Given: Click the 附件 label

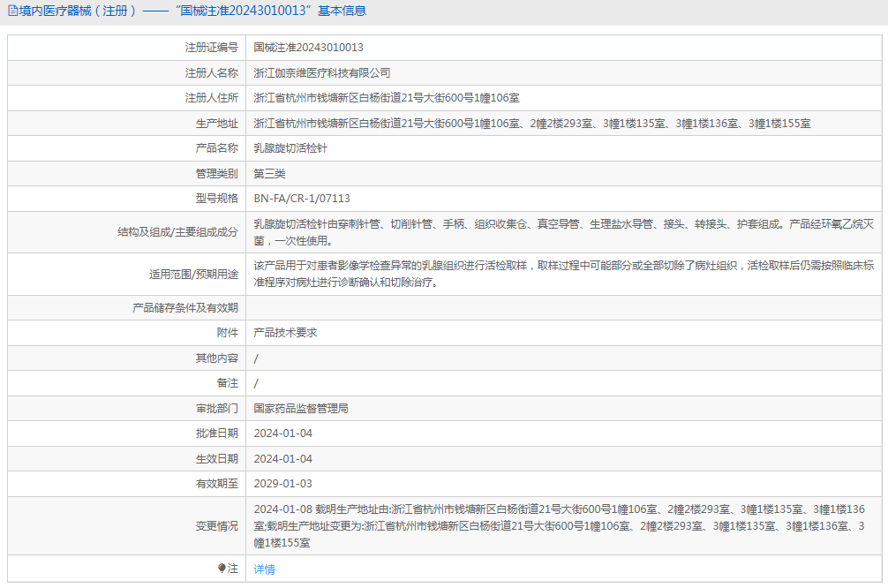Looking at the screenshot, I should pyautogui.click(x=227, y=333).
